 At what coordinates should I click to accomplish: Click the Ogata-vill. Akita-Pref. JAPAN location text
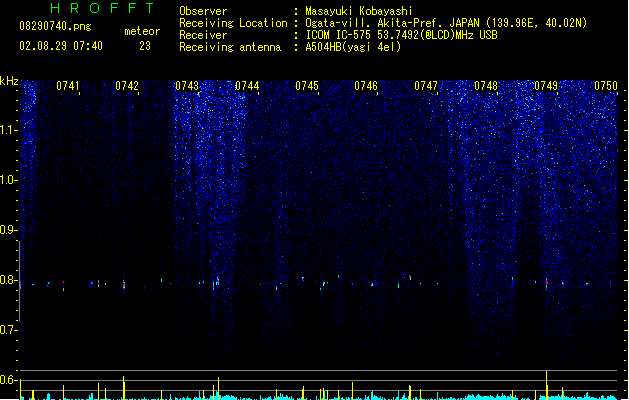pos(446,23)
